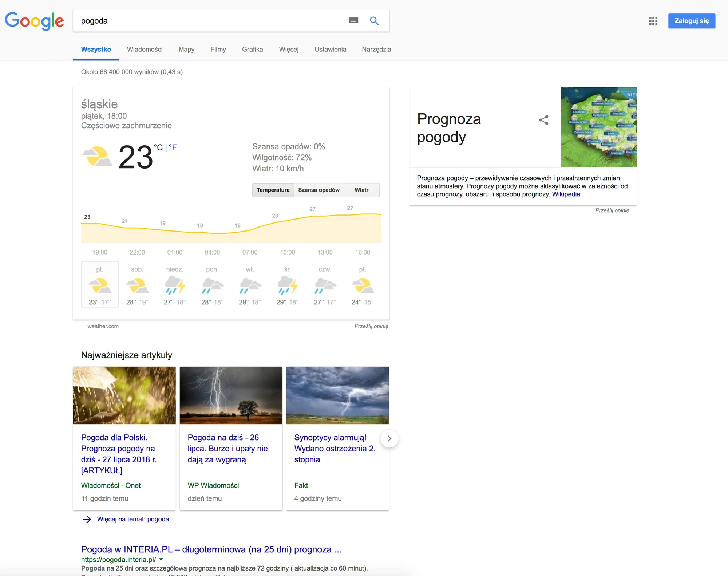Click the arrow icon beside Więcej na temat
Viewport: 728px width, 576px height.
87,519
